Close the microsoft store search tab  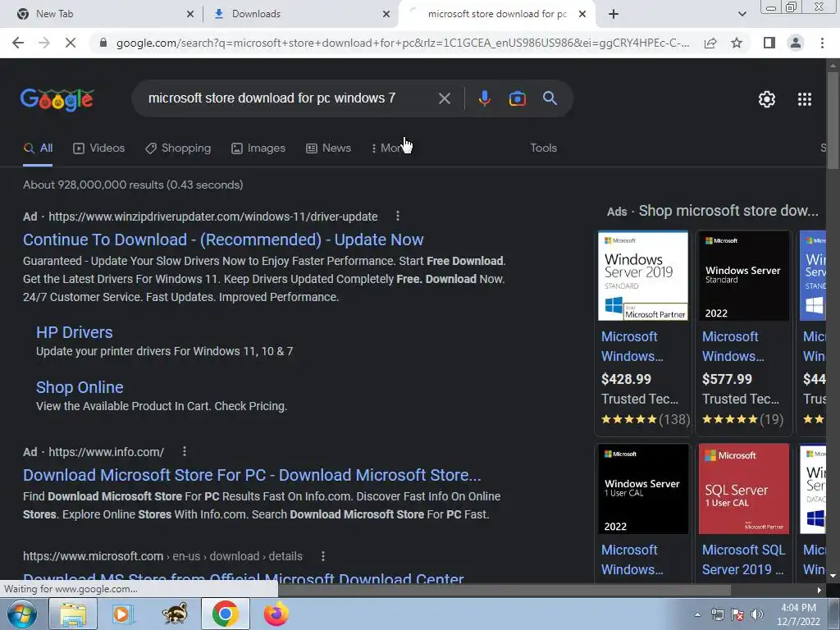582,14
